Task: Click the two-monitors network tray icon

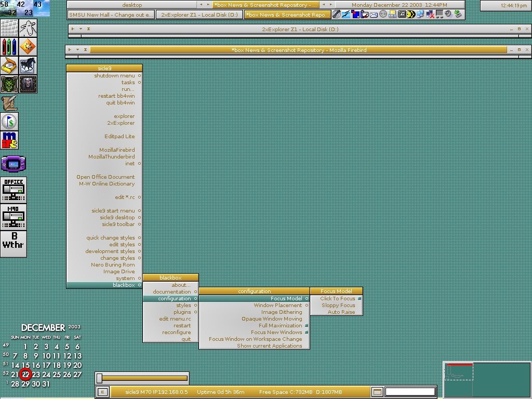Action: 420,14
